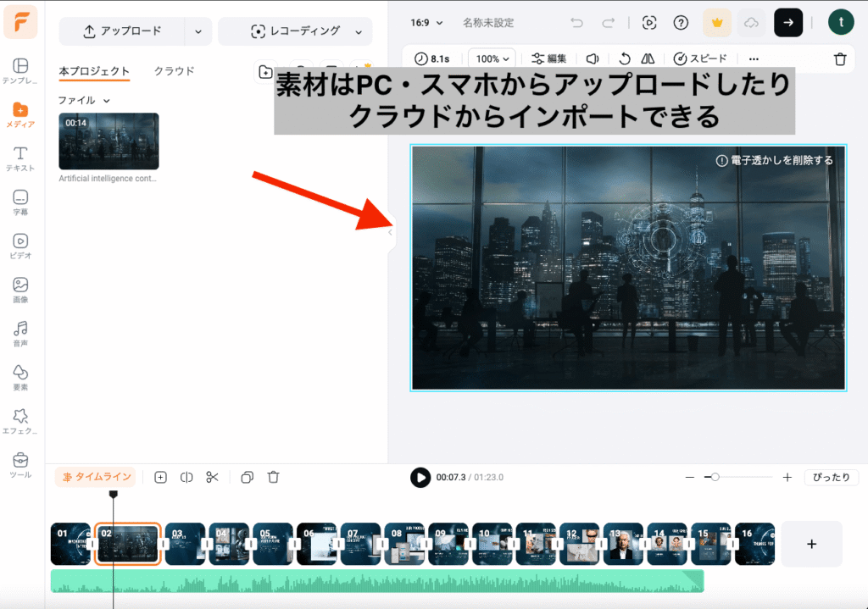Select timeline clip 01

coord(70,545)
